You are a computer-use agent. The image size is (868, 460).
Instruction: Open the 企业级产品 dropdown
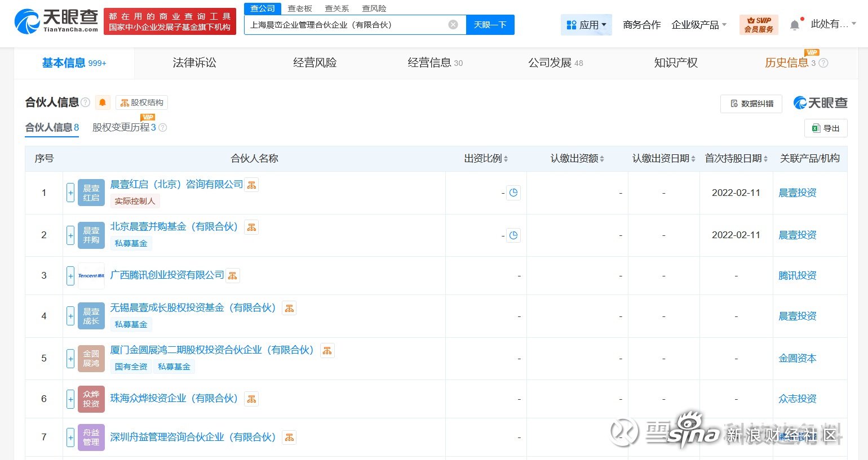699,25
